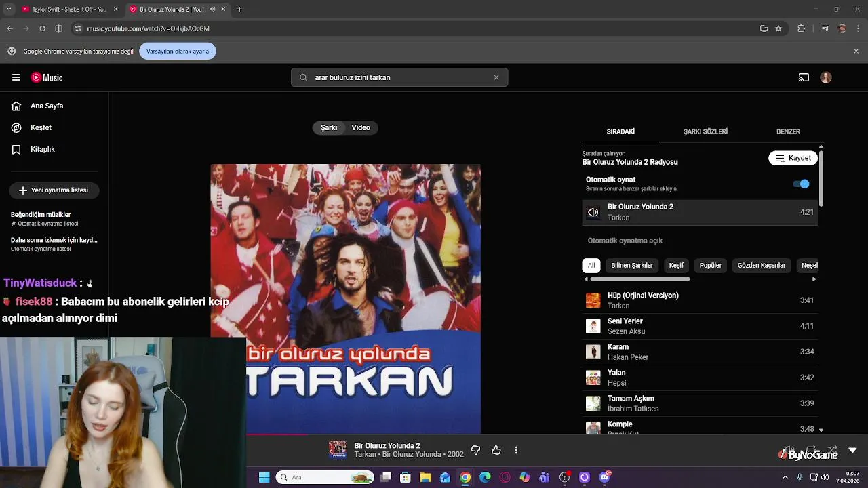
Task: Select the Popüler filter chip
Action: pos(711,266)
